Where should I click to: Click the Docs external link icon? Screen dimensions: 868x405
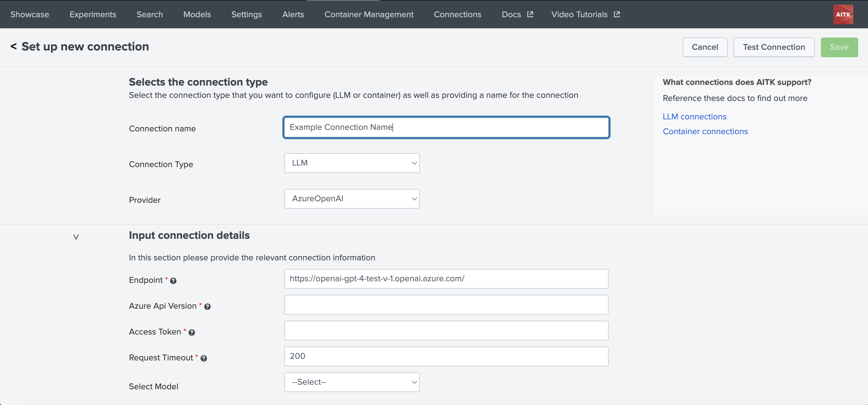pos(530,14)
